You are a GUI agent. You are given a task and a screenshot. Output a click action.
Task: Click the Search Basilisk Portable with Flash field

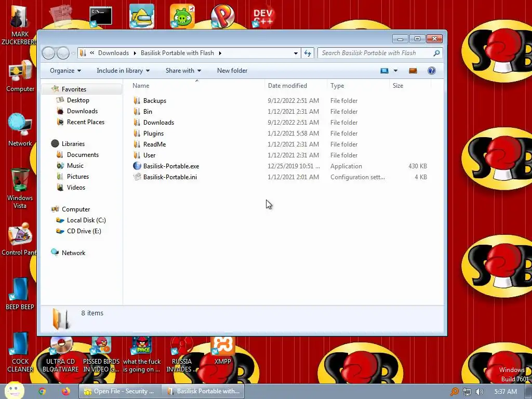(x=380, y=53)
